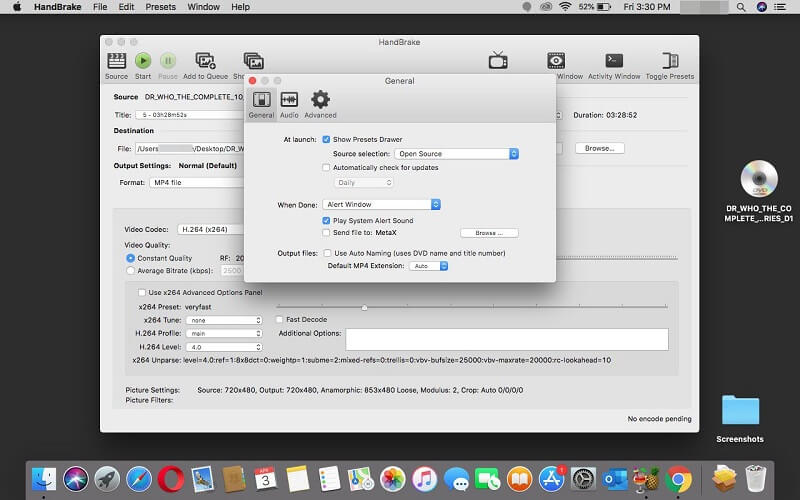Image resolution: width=800 pixels, height=500 pixels.
Task: Switch to General preferences tab
Action: point(261,104)
